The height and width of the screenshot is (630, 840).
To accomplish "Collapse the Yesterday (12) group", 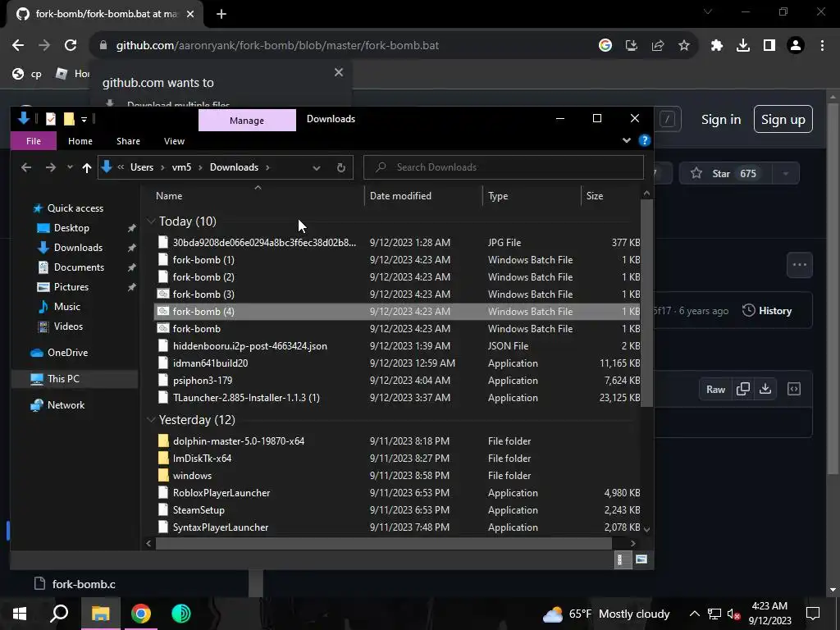I will pyautogui.click(x=151, y=420).
